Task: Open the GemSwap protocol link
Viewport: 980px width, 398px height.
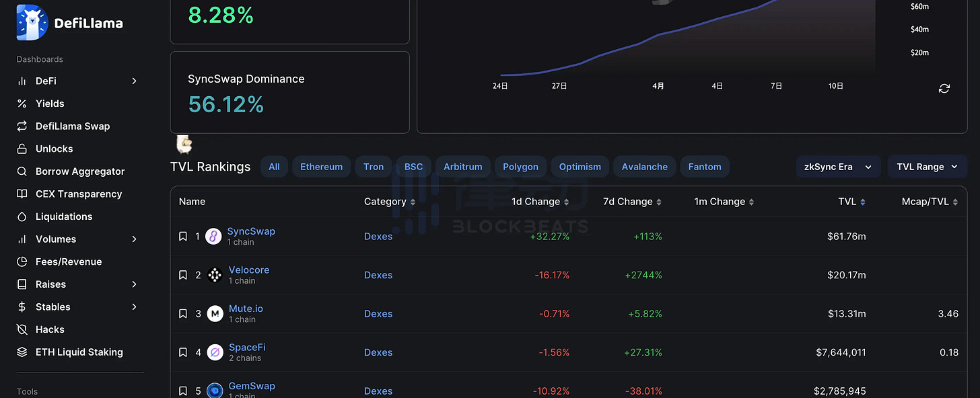Action: (x=252, y=386)
